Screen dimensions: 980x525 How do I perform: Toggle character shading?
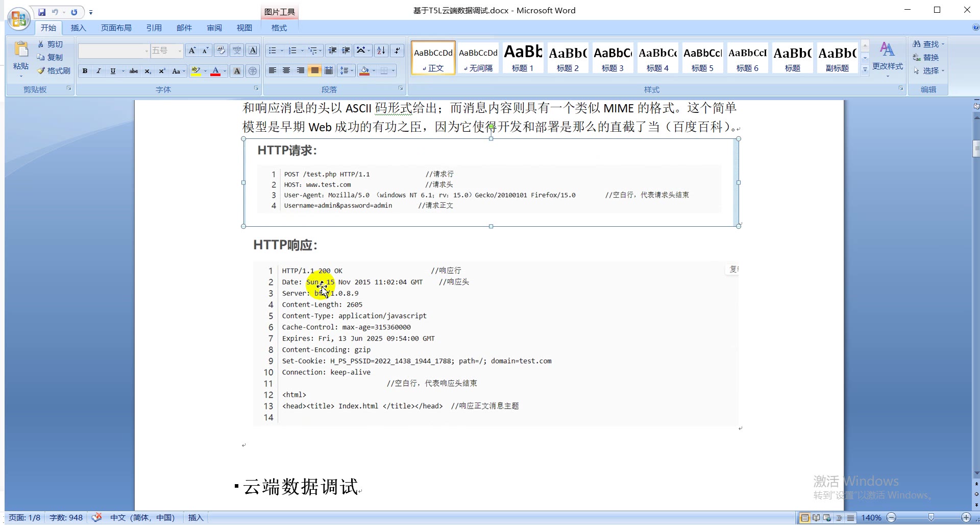pyautogui.click(x=237, y=71)
